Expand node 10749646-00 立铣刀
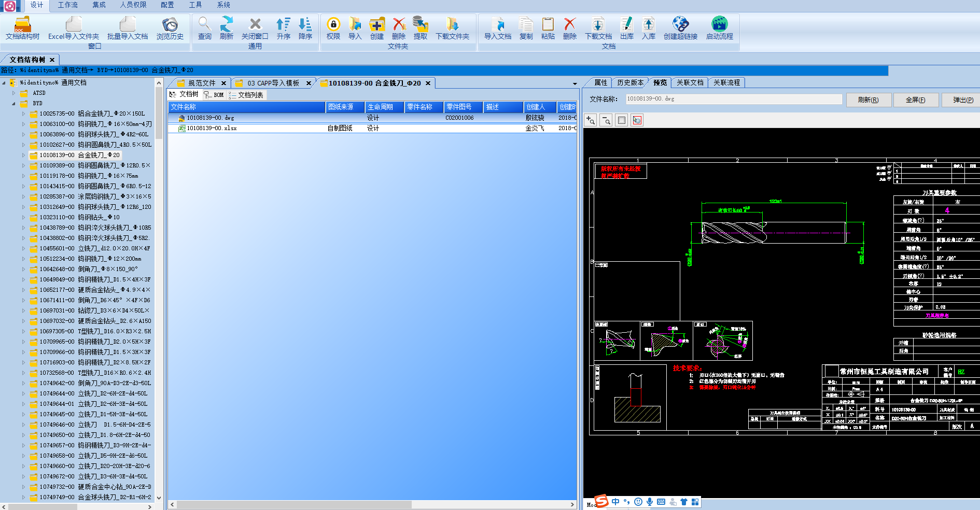 [x=23, y=424]
